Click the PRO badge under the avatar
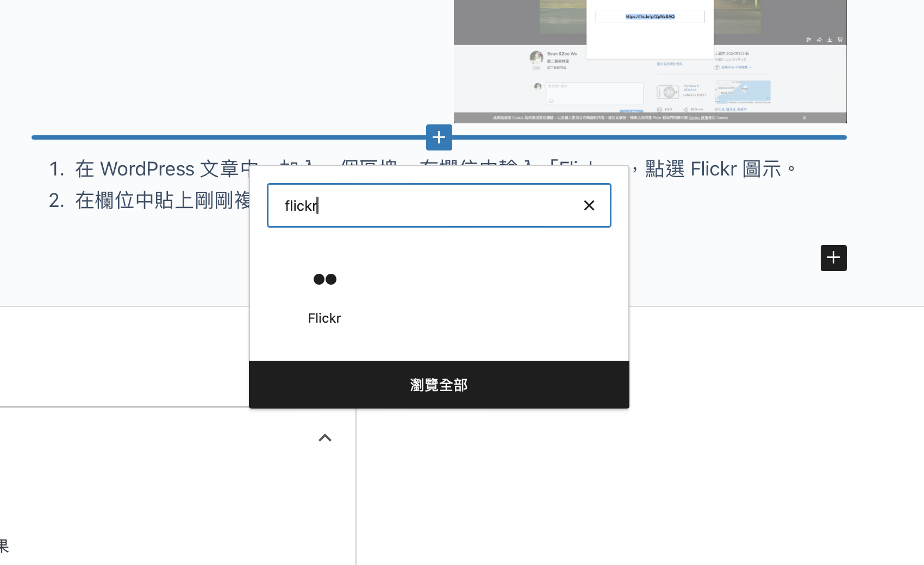Viewport: 924px width, 565px height. 536,67
